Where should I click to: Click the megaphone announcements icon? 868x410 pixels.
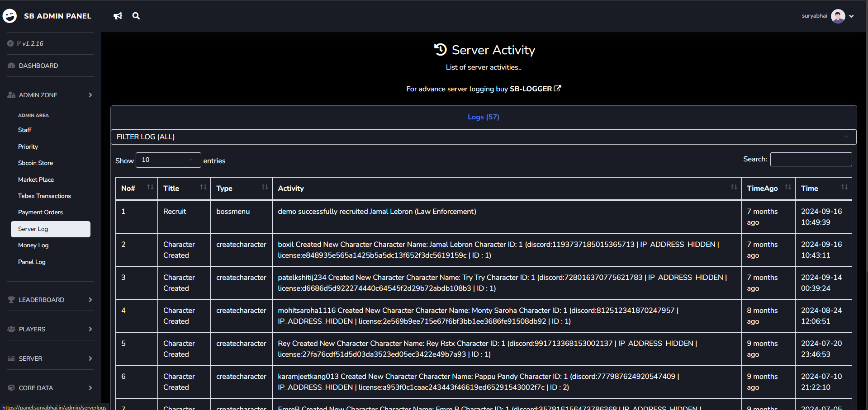118,16
